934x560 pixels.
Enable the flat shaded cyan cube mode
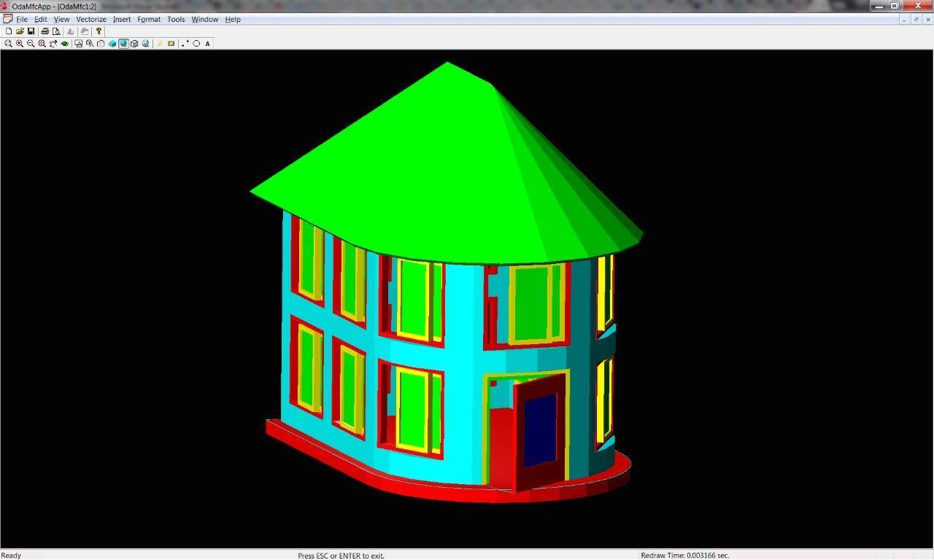[x=112, y=44]
